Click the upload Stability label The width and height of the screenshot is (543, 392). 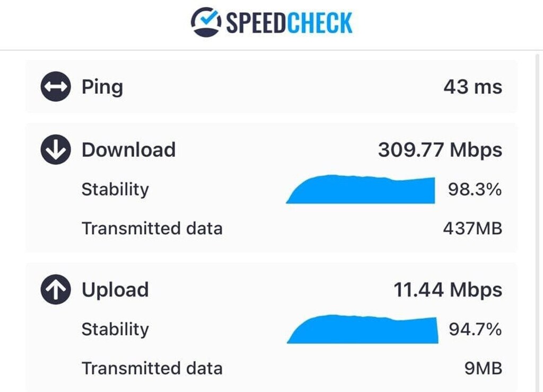click(x=115, y=329)
